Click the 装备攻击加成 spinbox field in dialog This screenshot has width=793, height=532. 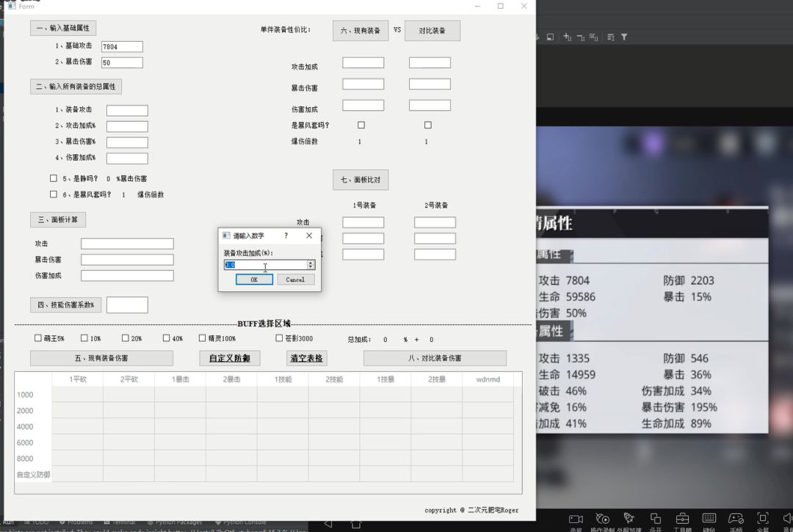point(266,265)
